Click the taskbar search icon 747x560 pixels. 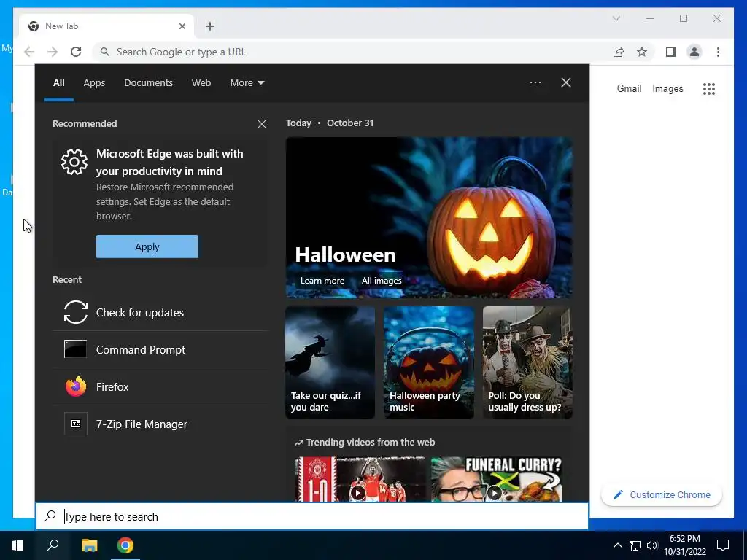pyautogui.click(x=53, y=545)
